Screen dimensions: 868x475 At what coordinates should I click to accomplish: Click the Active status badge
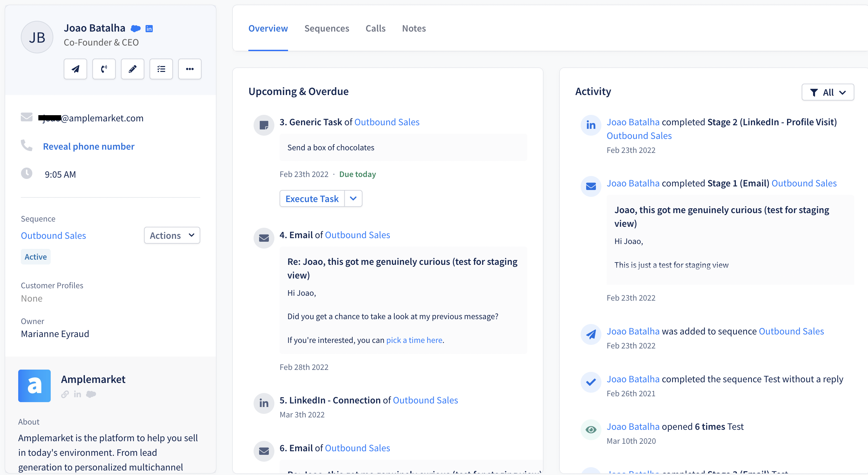point(36,257)
